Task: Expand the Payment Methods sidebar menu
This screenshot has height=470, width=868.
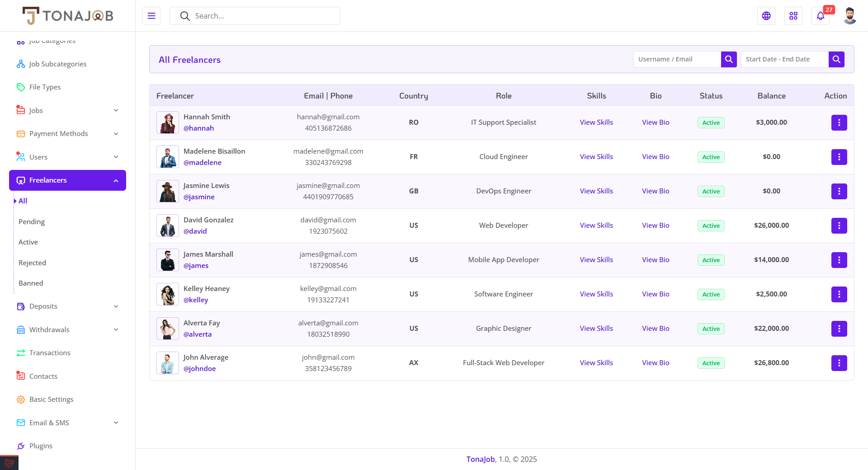Action: click(x=67, y=134)
